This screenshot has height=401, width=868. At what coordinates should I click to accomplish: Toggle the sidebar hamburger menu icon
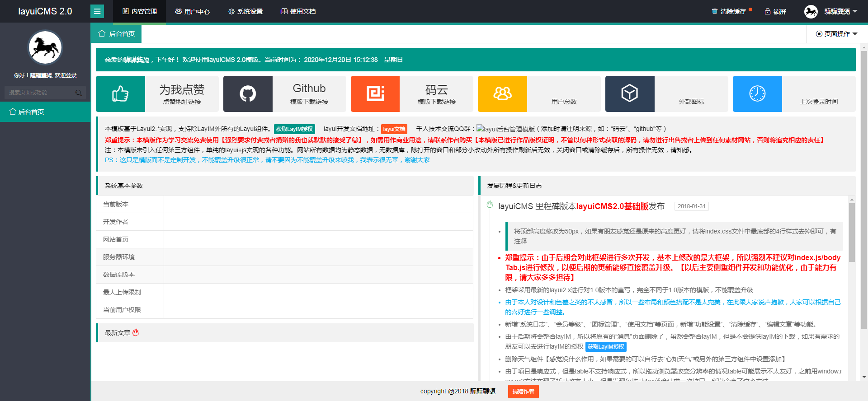[97, 11]
